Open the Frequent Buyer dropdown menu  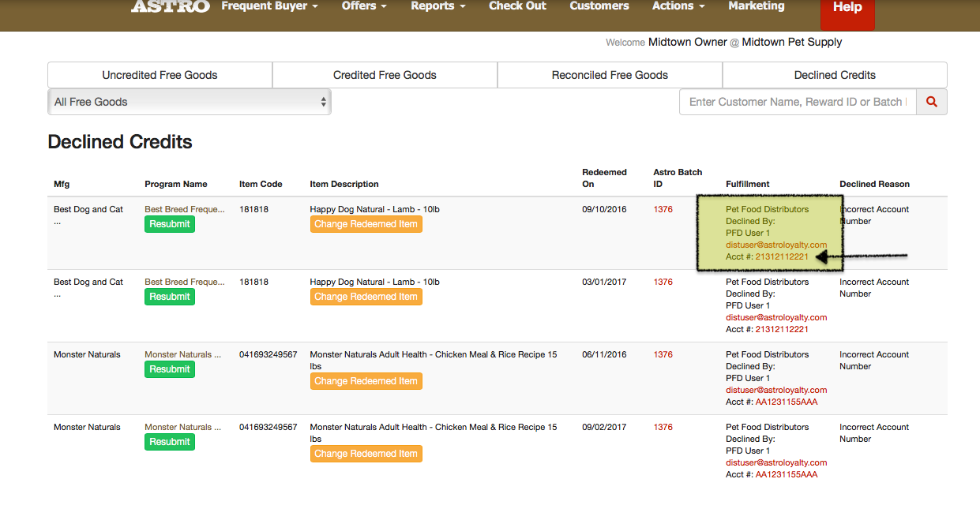270,6
